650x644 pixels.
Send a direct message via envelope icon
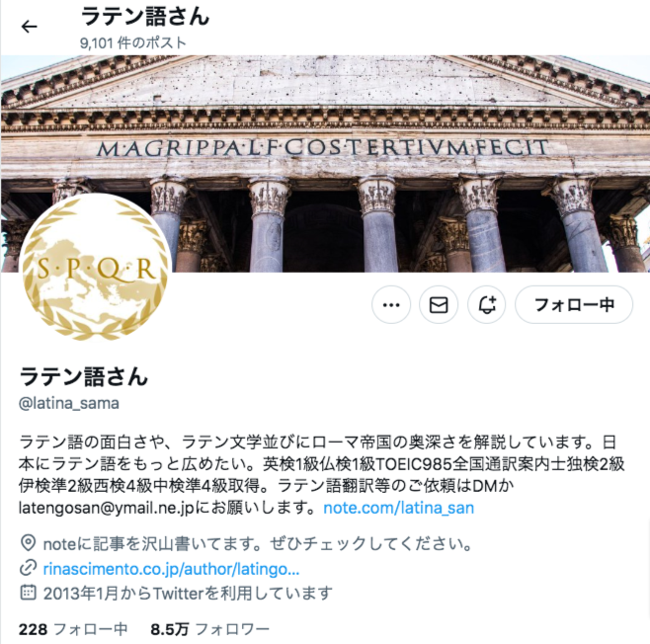(439, 305)
